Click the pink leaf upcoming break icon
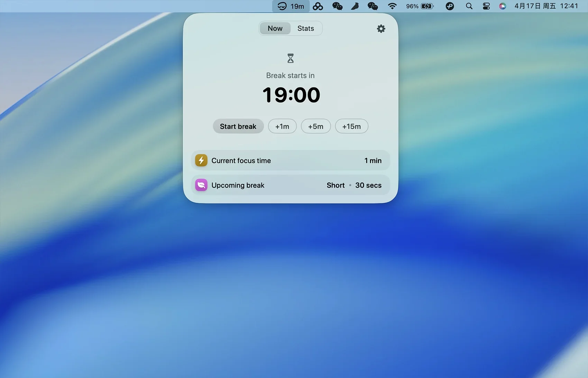 pyautogui.click(x=201, y=185)
